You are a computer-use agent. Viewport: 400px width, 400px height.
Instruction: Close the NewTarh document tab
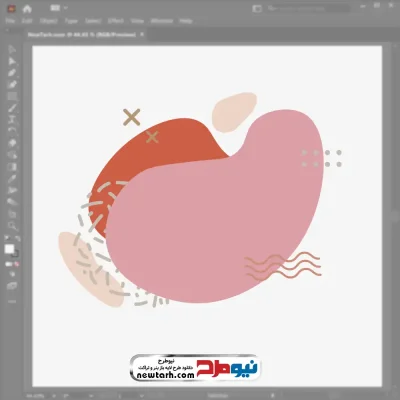click(x=142, y=34)
